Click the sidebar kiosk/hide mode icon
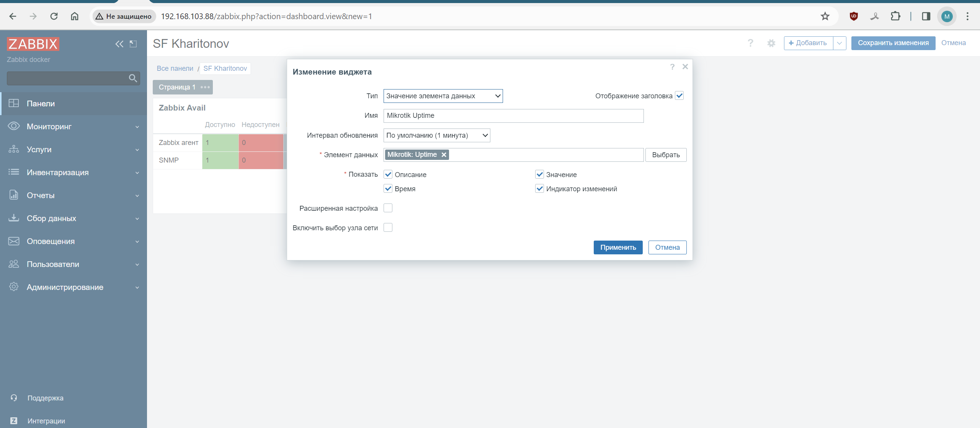Image resolution: width=980 pixels, height=428 pixels. click(133, 44)
